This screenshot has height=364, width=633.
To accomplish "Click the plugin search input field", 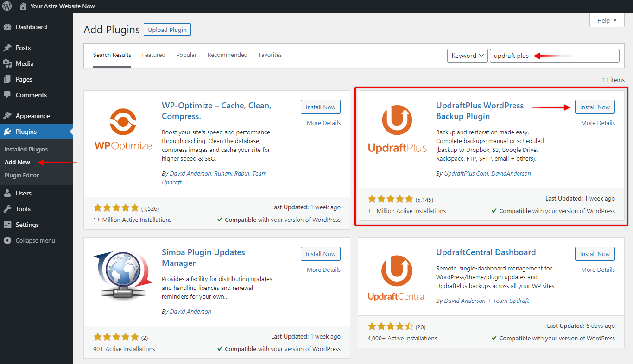I will coord(554,56).
